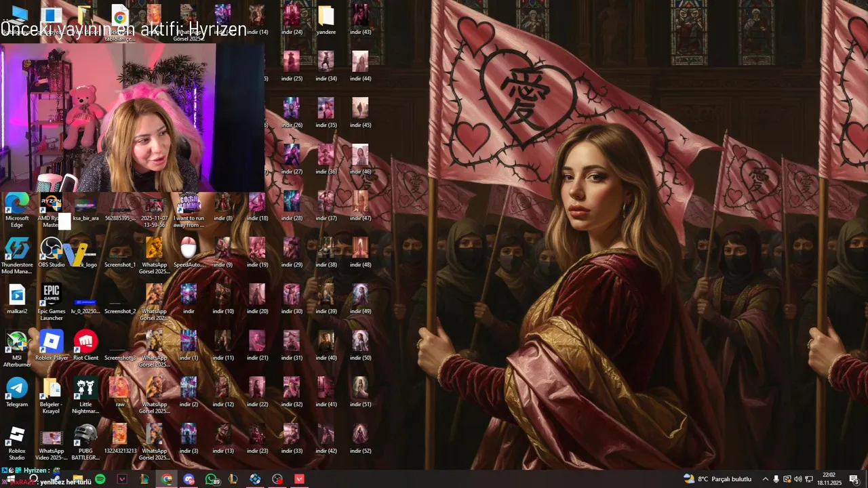Image resolution: width=868 pixels, height=488 pixels.
Task: Select the indir (21) image
Action: (x=257, y=346)
